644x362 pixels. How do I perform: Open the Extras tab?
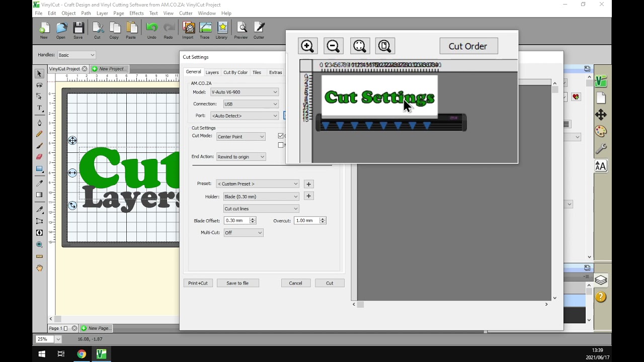(x=275, y=72)
